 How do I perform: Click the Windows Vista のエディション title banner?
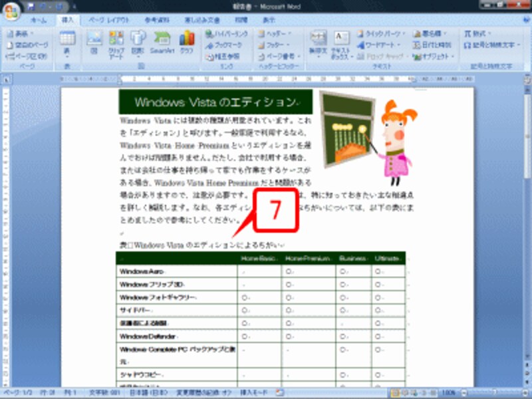[215, 102]
